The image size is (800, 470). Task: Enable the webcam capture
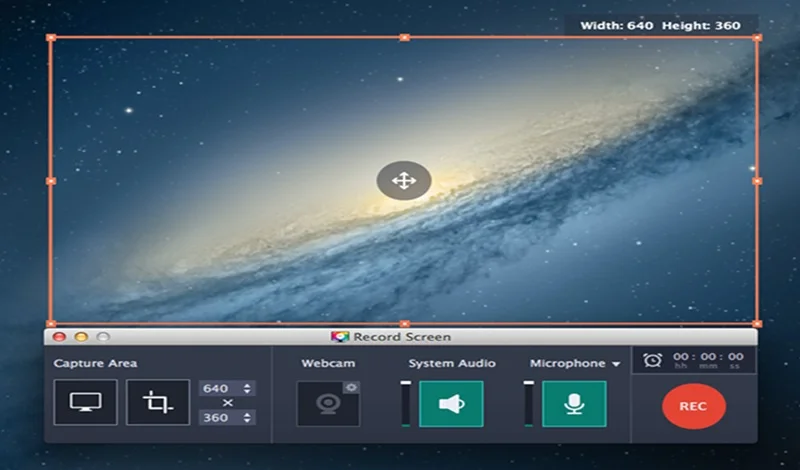pos(328,404)
